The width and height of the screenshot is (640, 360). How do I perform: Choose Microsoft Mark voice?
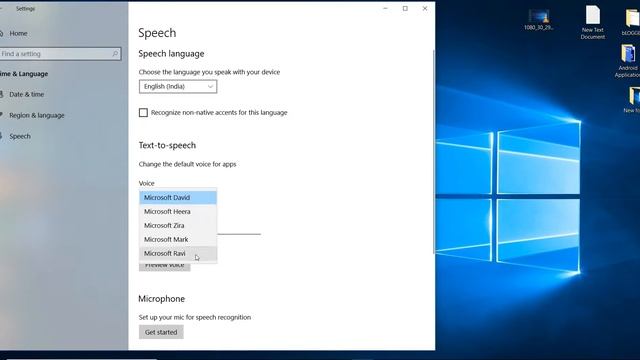(x=178, y=239)
